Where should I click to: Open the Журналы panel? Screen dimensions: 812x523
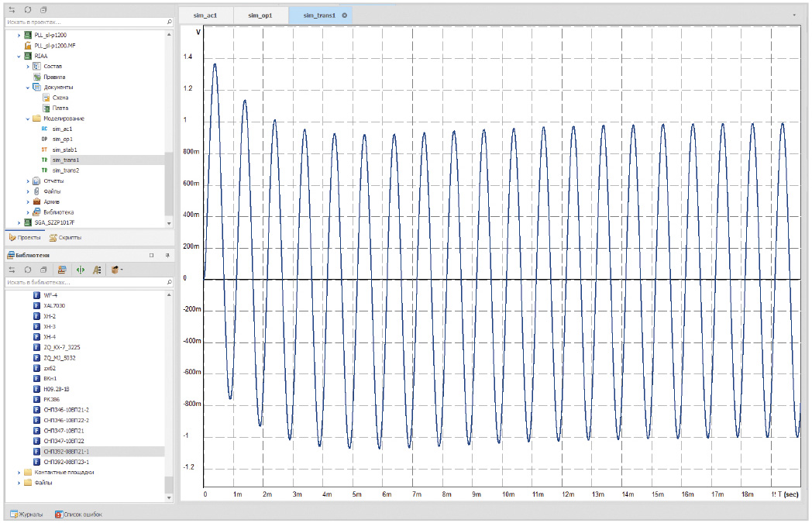[26, 514]
